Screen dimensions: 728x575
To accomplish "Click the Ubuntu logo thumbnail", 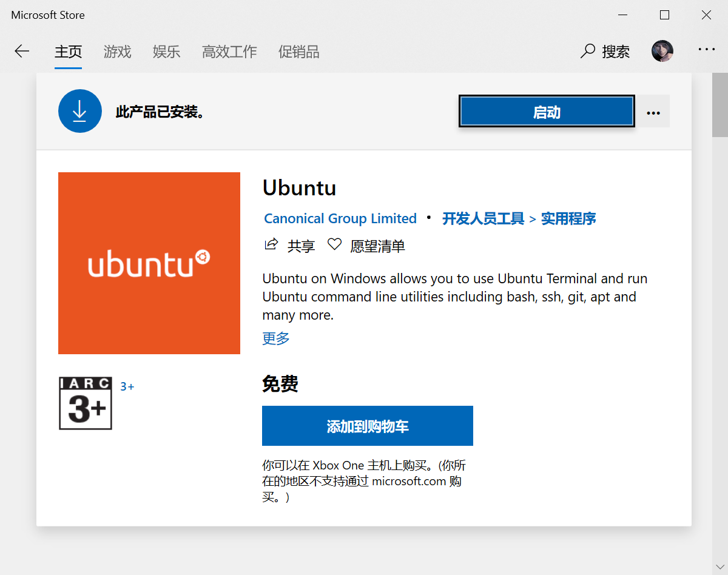I will [x=149, y=263].
